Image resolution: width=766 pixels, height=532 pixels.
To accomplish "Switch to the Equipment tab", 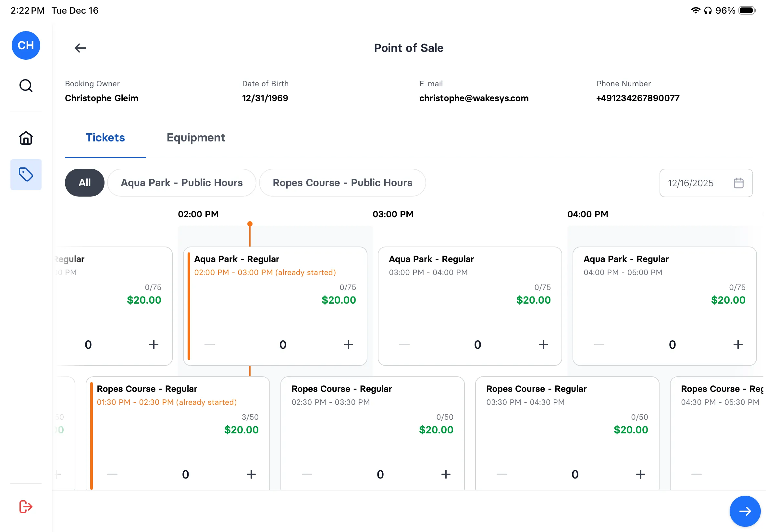I will 196,137.
